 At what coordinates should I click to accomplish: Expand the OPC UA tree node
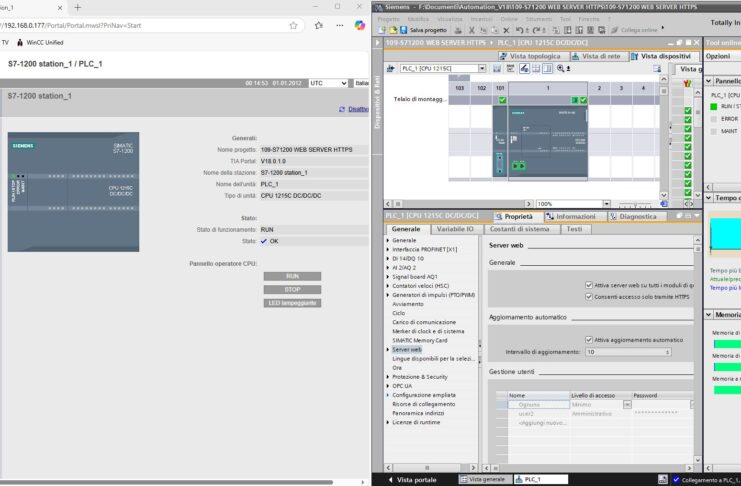[388, 386]
